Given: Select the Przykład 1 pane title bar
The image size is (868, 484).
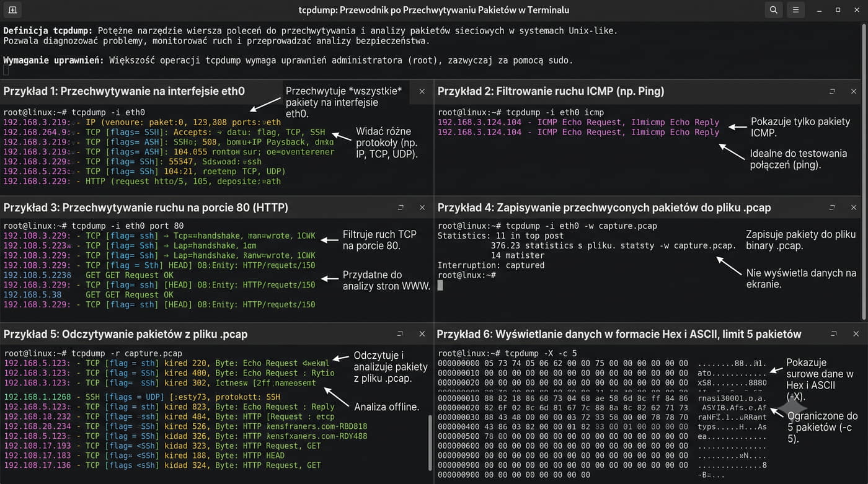Looking at the screenshot, I should 141,91.
